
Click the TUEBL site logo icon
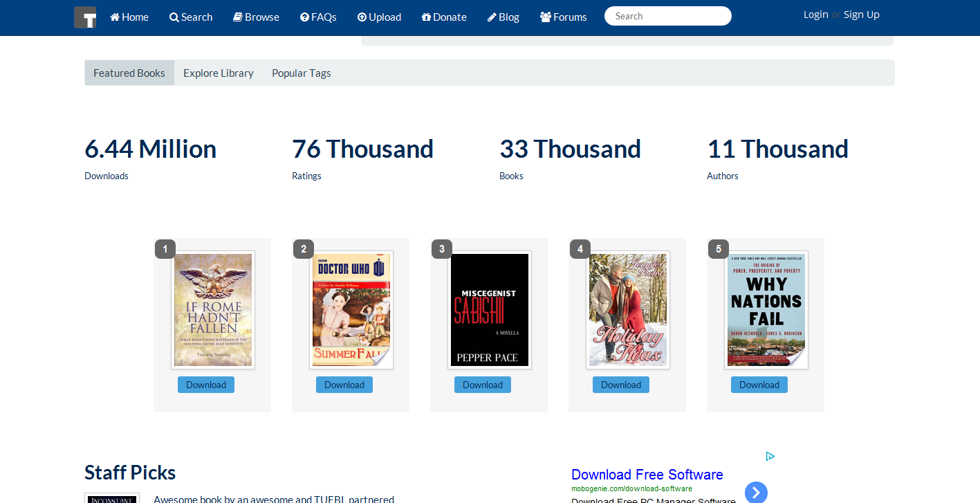pos(85,17)
